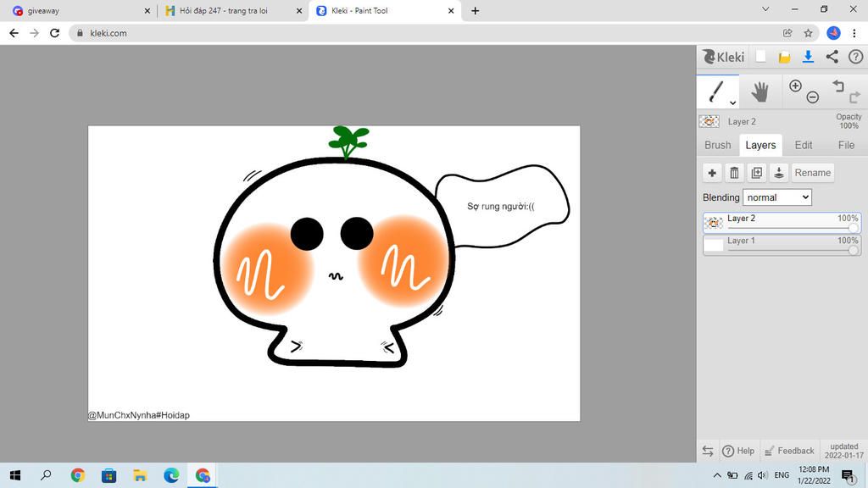Flip the panel side with swap arrows
This screenshot has width=868, height=488.
click(708, 451)
